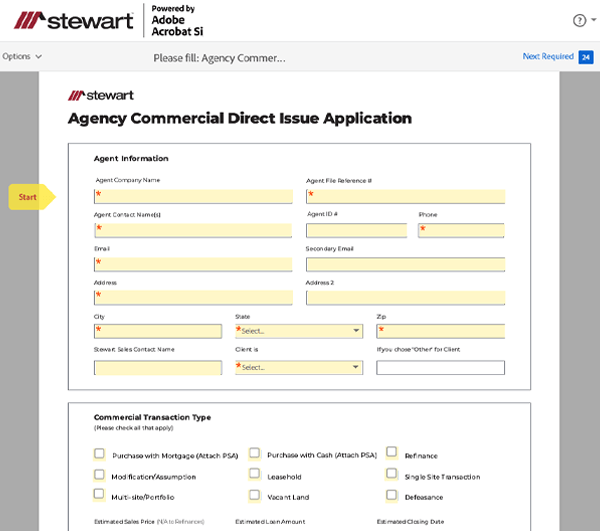The image size is (600, 531).
Task: Focus the Agent ID # field
Action: coord(356,230)
